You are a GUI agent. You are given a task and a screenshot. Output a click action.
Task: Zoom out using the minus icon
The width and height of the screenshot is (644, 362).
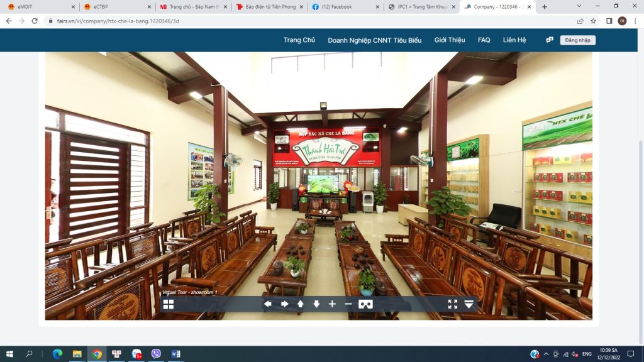click(348, 304)
